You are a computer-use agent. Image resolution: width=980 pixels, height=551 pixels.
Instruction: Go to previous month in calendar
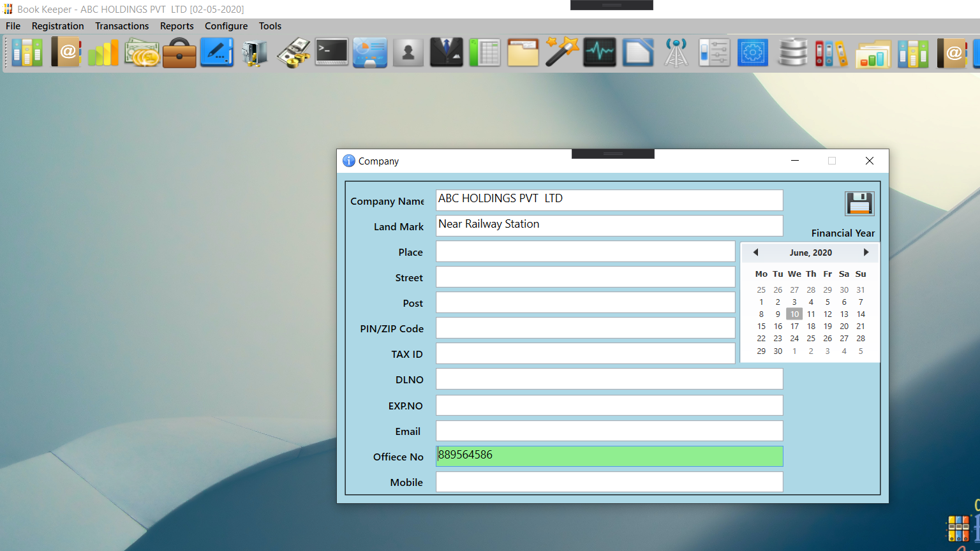click(x=755, y=253)
